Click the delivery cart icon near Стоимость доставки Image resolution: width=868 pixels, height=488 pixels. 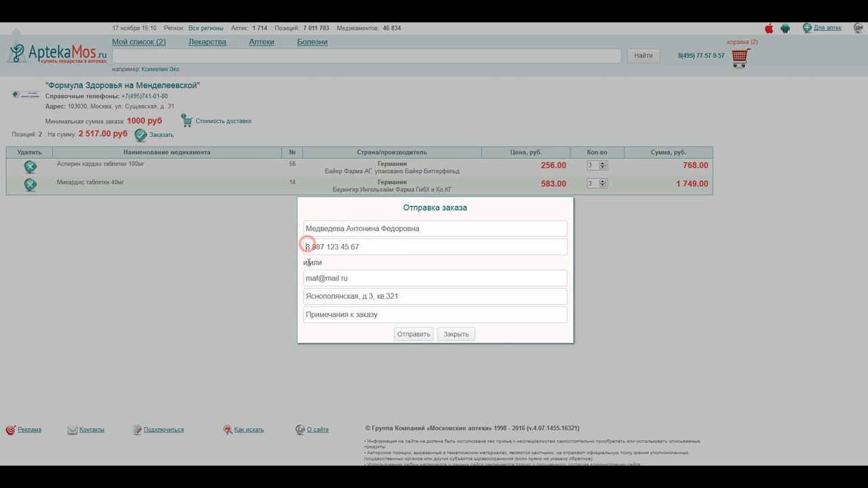click(187, 121)
